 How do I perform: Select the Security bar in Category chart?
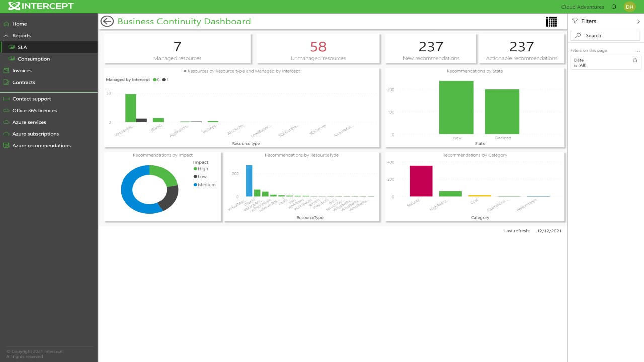click(421, 181)
